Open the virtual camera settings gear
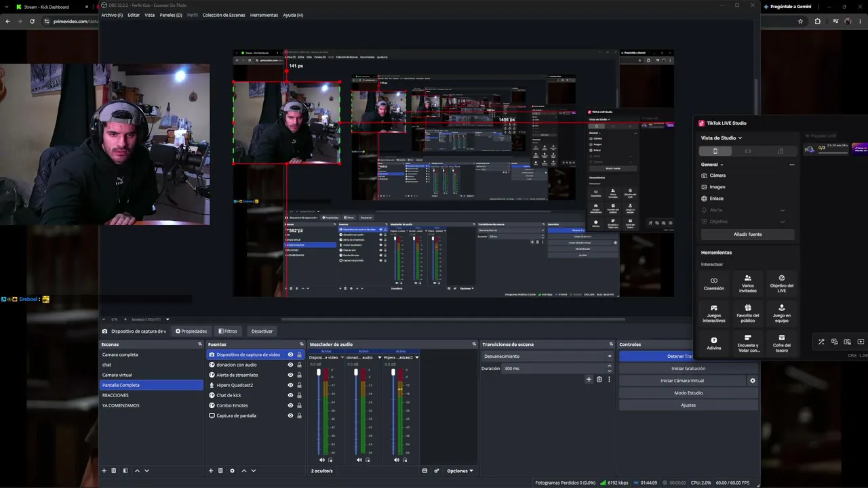Viewport: 868px width, 488px height. (753, 381)
